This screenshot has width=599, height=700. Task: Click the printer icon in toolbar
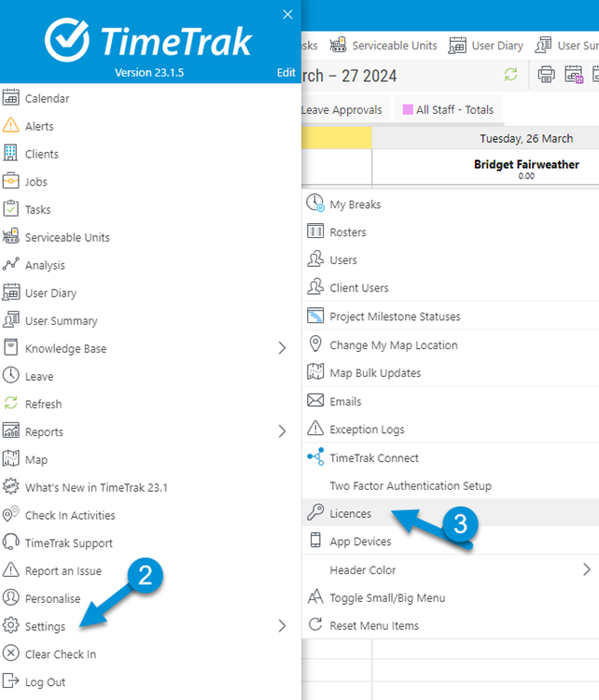547,75
